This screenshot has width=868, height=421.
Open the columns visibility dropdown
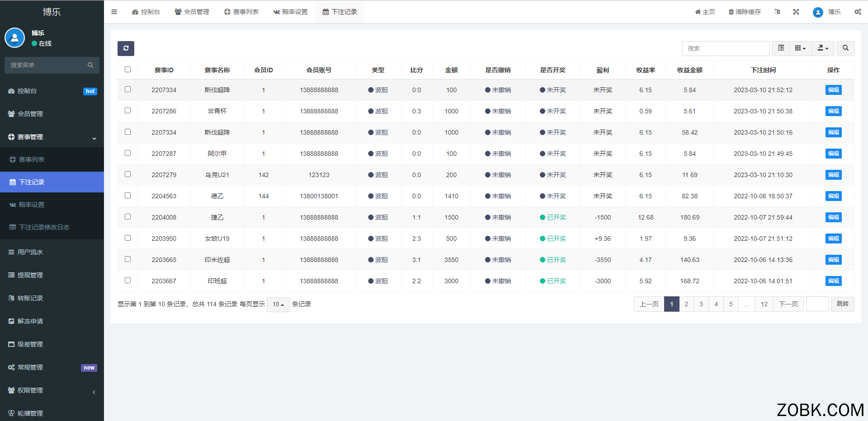(x=801, y=48)
